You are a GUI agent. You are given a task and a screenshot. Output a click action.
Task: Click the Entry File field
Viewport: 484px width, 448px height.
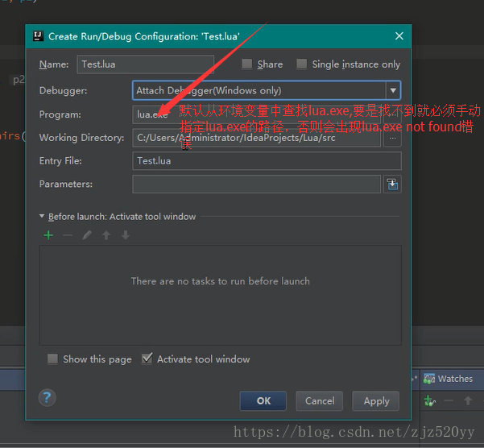coord(267,161)
